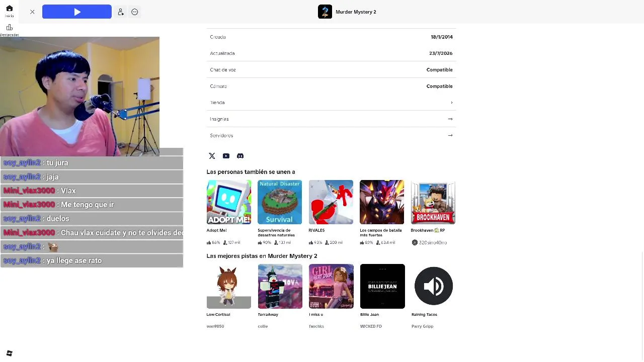Open the X social link icon
The image size is (644, 362).
212,156
